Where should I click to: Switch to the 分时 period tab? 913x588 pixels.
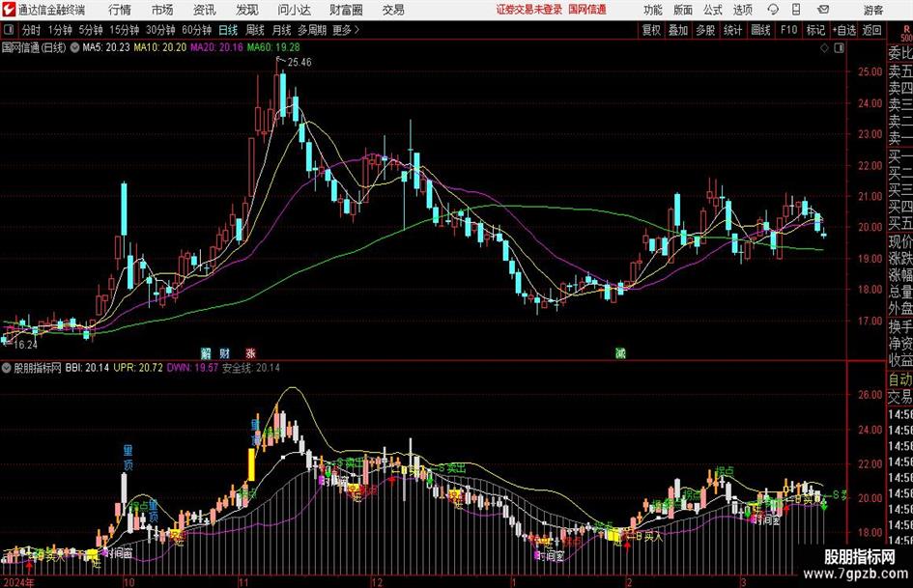click(32, 30)
